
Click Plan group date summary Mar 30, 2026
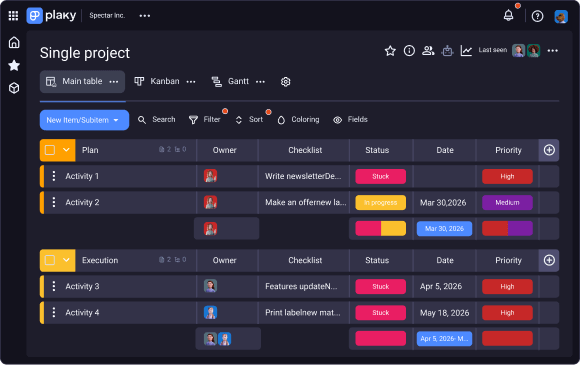[x=444, y=229]
